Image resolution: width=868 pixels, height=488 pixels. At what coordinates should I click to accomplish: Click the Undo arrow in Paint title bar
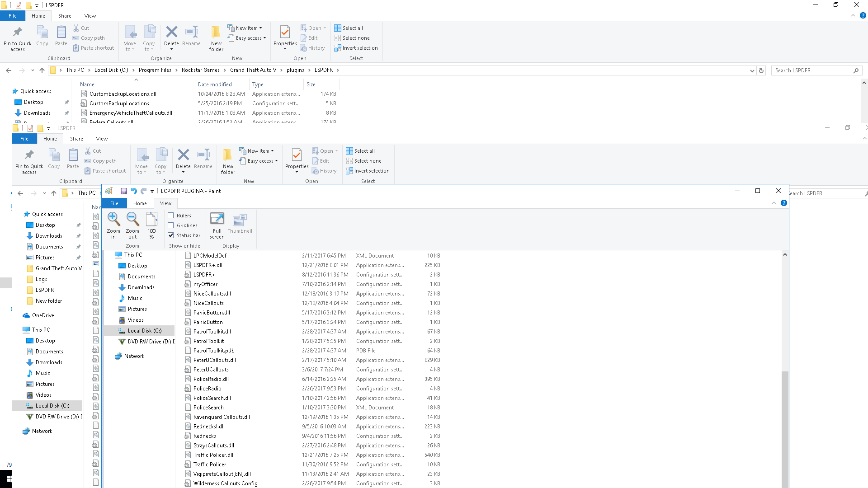click(134, 191)
